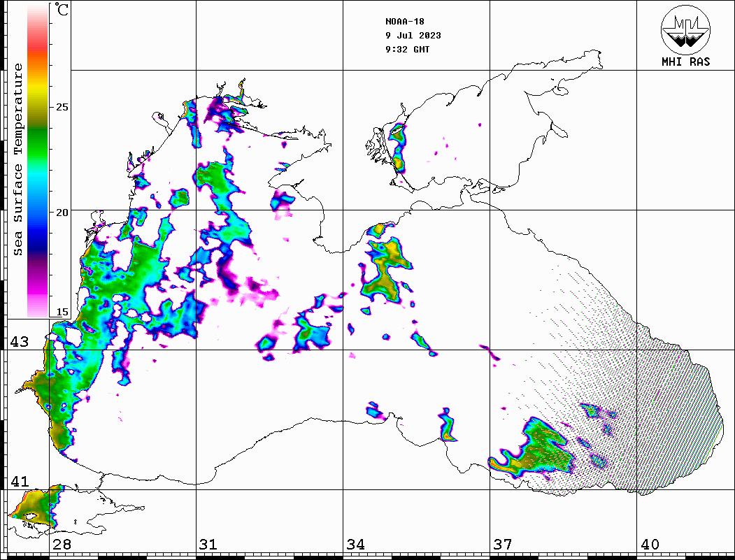The image size is (735, 560).
Task: Click longitude label 28
Action: tap(62, 545)
